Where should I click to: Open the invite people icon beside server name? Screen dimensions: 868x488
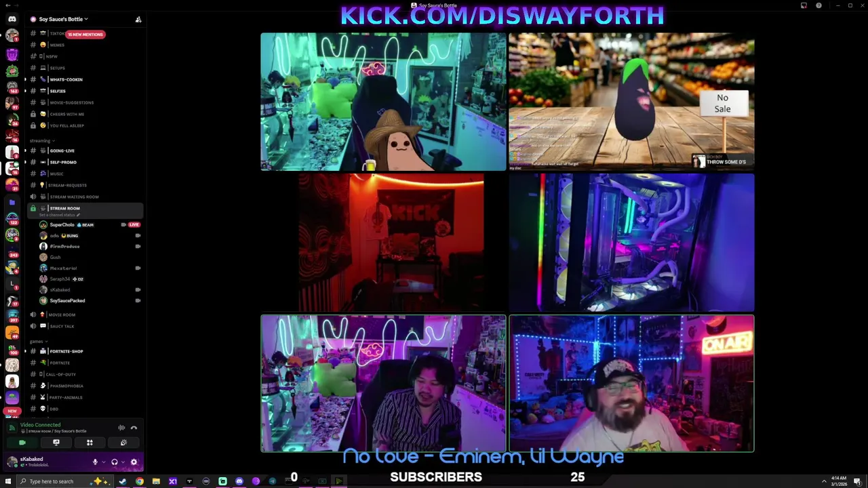click(x=138, y=19)
